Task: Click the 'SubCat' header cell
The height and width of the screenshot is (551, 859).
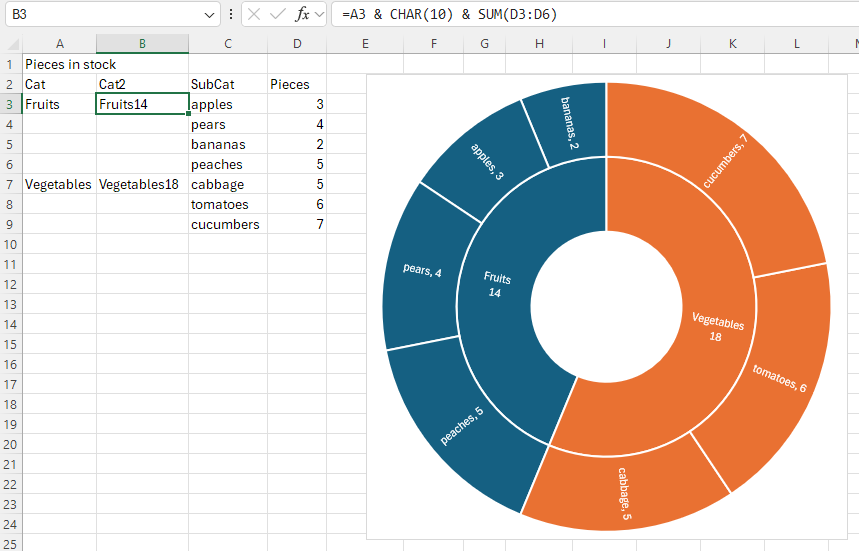Action: [x=228, y=84]
